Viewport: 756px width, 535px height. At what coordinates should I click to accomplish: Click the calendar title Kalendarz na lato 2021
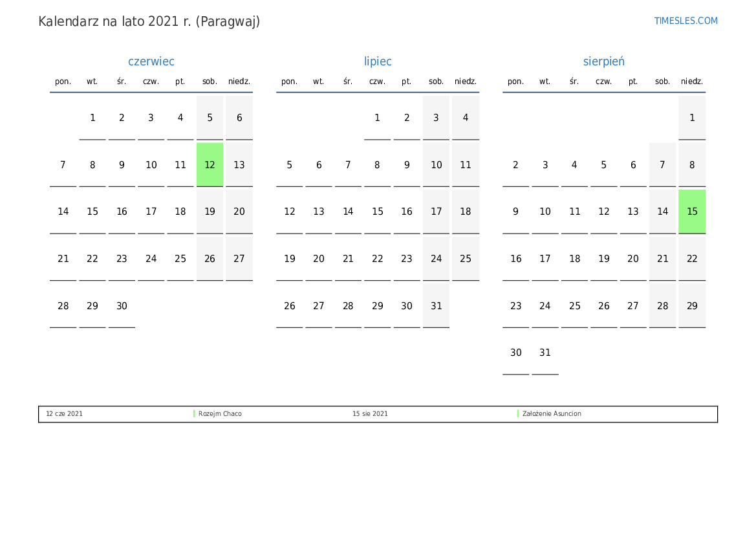click(x=149, y=21)
